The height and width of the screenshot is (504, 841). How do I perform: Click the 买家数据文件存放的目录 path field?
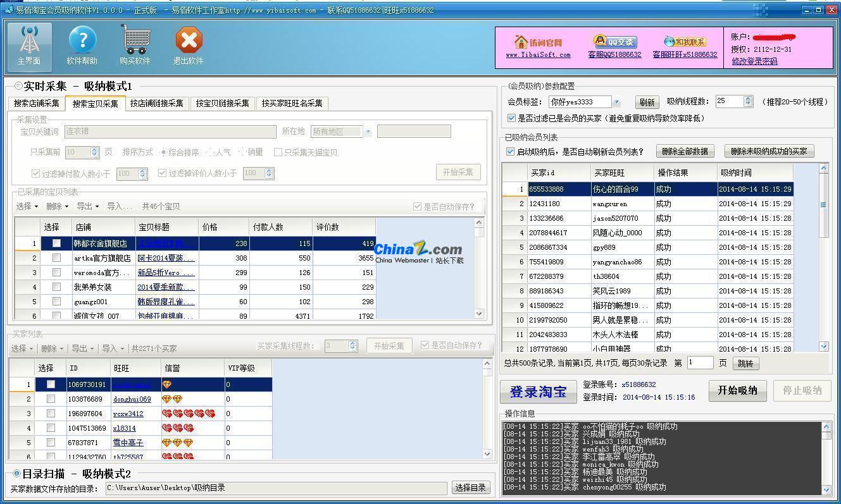(276, 488)
